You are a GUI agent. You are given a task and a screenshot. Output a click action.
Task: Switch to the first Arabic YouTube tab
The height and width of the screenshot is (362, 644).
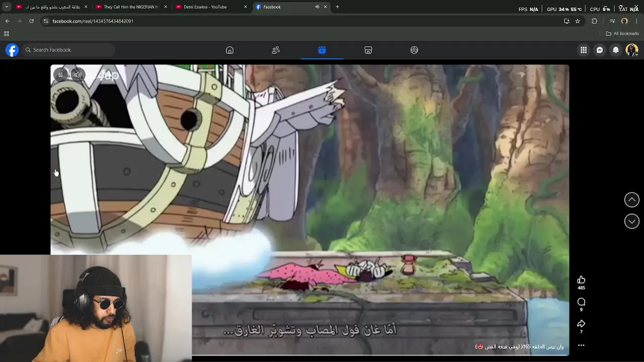(x=52, y=7)
